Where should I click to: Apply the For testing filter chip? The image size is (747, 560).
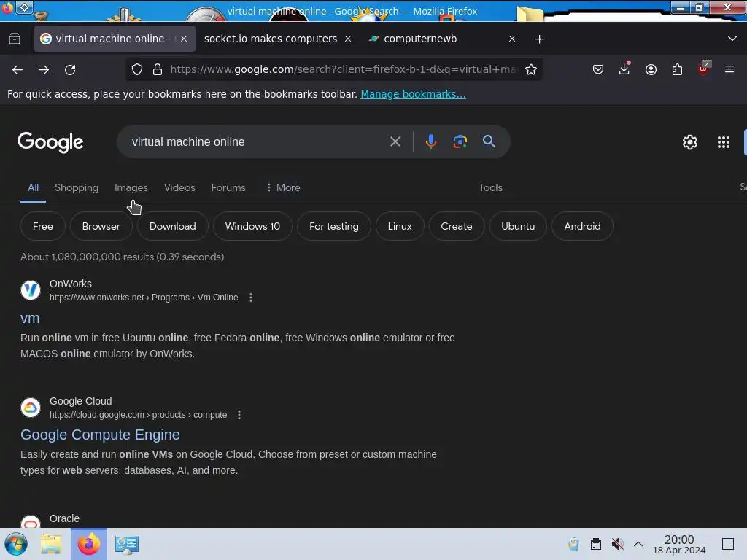pyautogui.click(x=334, y=226)
